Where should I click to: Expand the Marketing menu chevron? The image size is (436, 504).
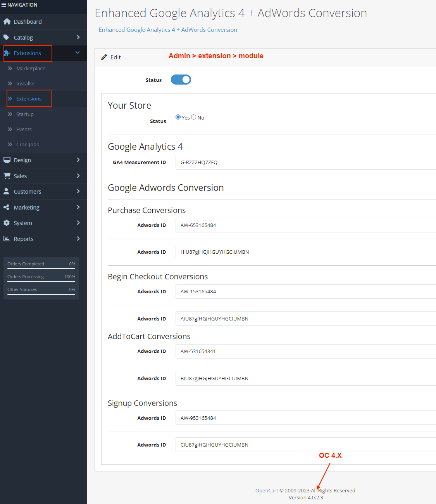pos(78,207)
